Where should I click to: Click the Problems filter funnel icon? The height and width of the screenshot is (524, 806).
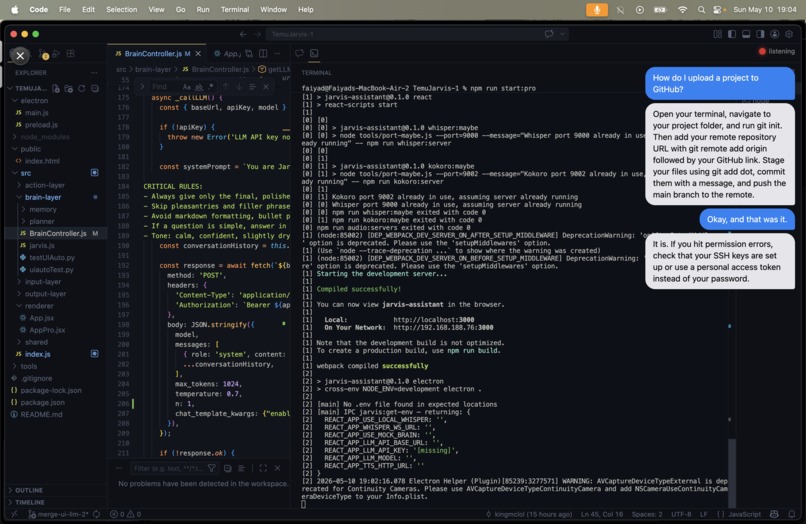[x=212, y=468]
